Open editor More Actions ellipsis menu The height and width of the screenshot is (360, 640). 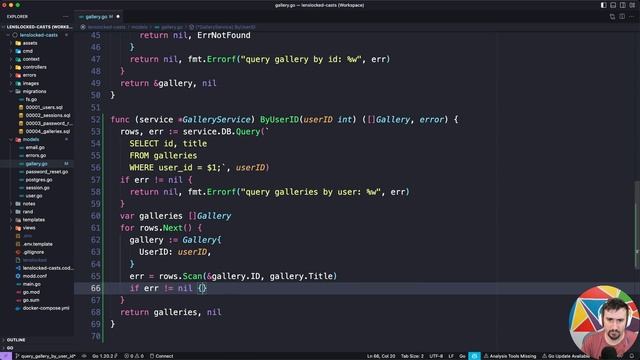[632, 17]
